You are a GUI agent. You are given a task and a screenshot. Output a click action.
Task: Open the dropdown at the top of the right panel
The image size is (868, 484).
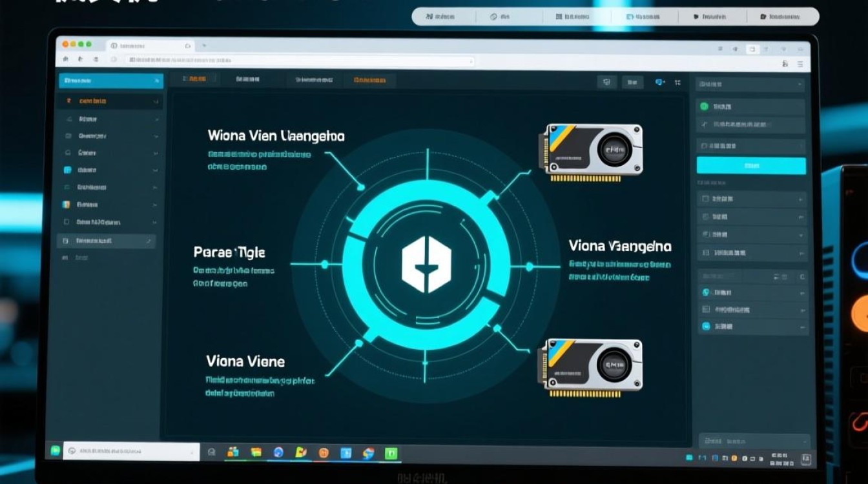[x=750, y=84]
